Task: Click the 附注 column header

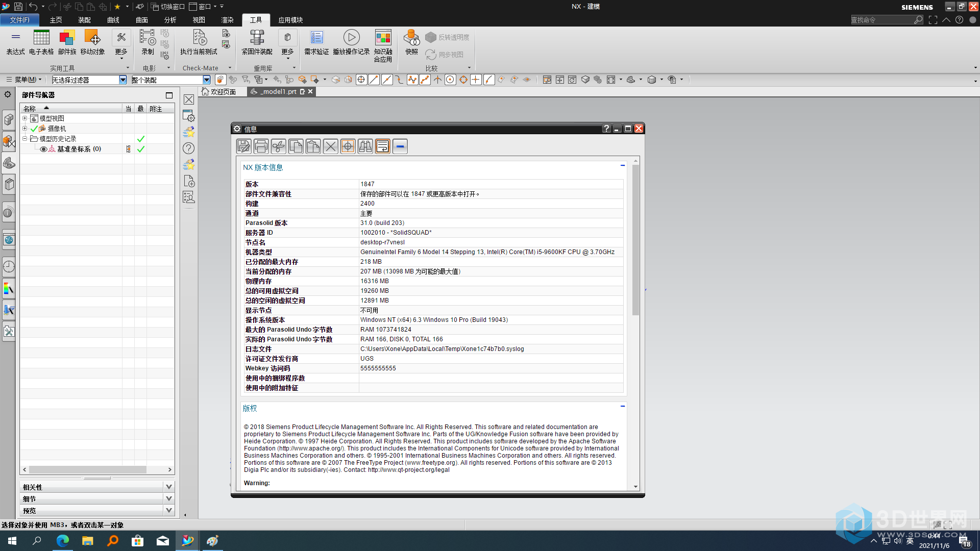Action: [160, 109]
